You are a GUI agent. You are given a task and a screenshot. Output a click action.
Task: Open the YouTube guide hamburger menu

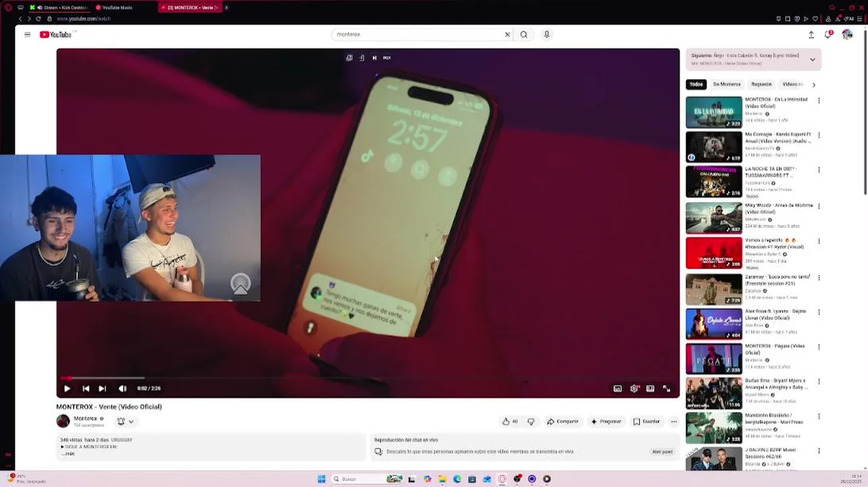pyautogui.click(x=27, y=34)
